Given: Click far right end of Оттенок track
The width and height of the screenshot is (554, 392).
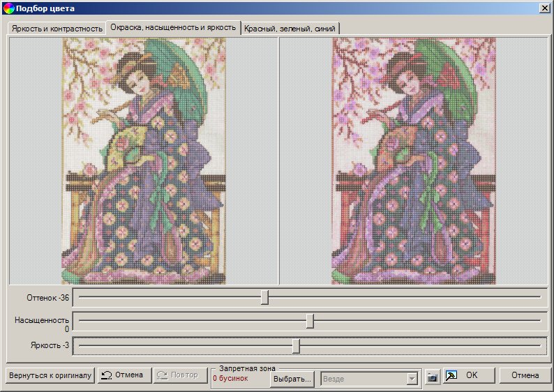Looking at the screenshot, I should coord(538,297).
